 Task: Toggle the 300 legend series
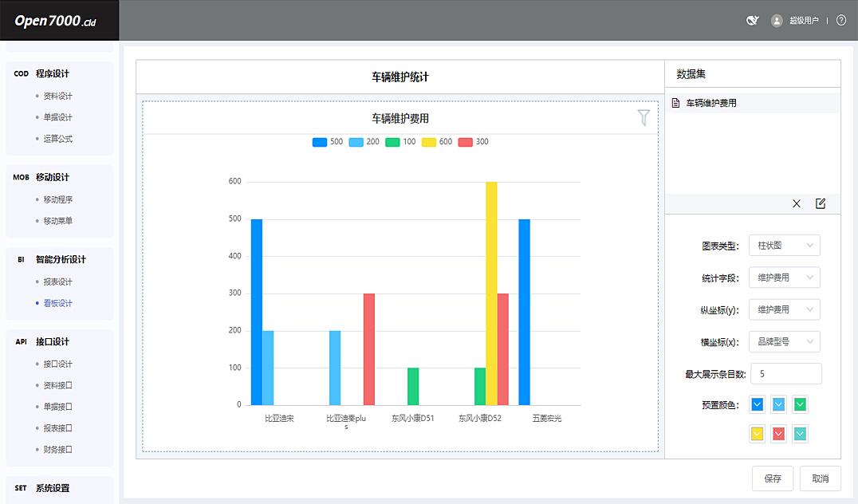tap(473, 142)
